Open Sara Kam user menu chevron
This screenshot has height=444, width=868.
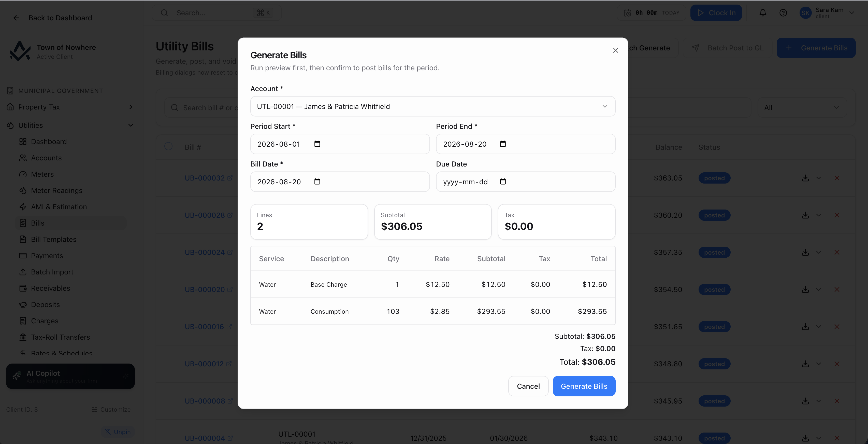click(x=852, y=13)
